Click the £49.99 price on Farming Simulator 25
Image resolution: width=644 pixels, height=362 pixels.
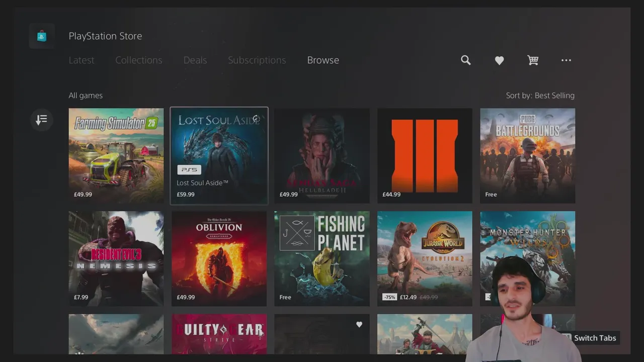click(83, 195)
